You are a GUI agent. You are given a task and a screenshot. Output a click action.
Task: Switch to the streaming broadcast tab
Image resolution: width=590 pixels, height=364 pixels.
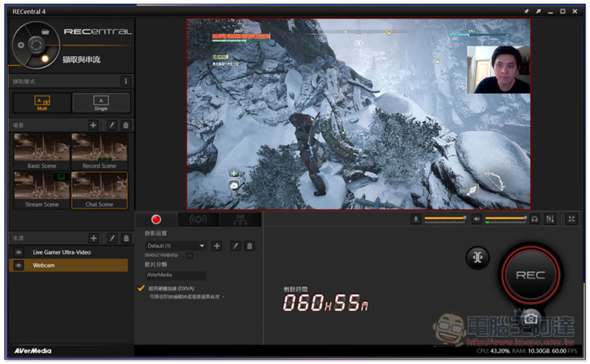(x=198, y=220)
